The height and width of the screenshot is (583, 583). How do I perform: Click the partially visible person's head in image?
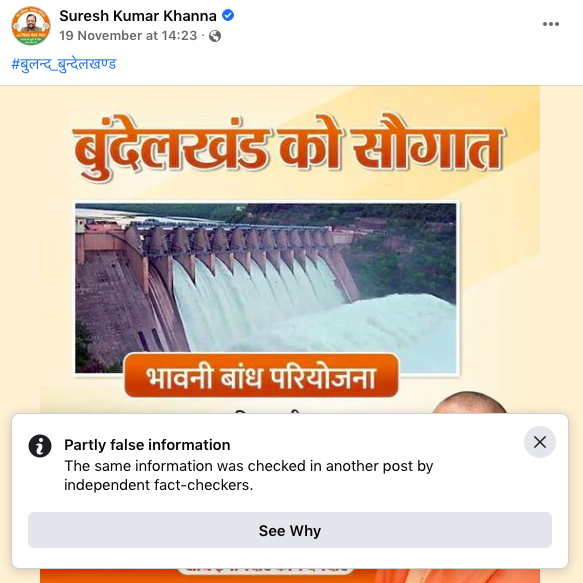click(x=470, y=402)
